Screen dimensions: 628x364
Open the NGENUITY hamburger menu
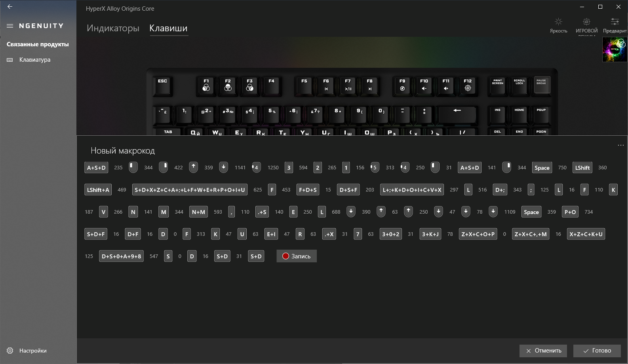(10, 26)
